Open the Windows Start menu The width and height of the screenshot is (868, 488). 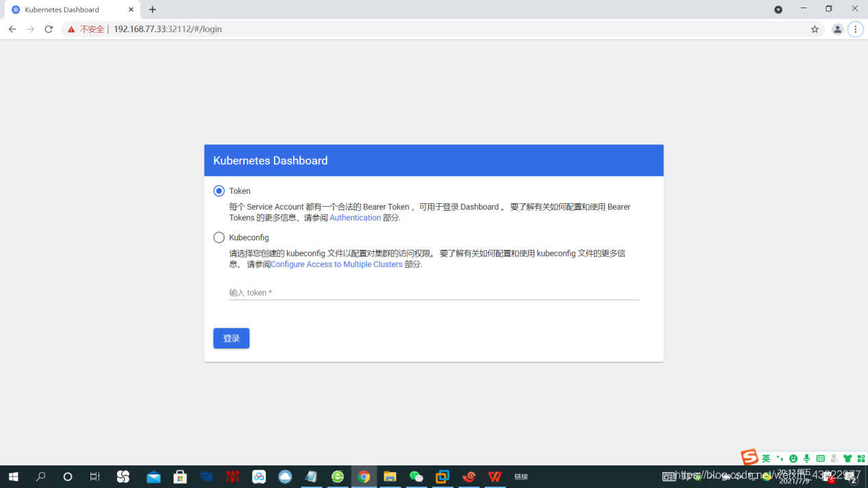(x=13, y=476)
